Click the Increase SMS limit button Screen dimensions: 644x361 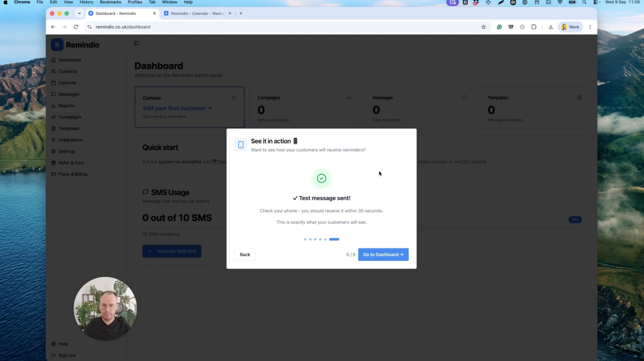click(x=172, y=251)
